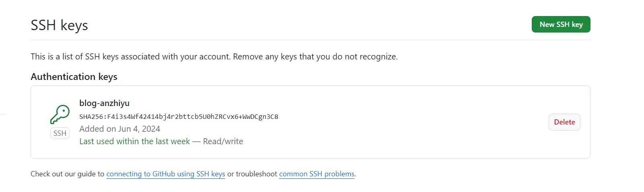Open the 'common SSH problems' link

(317, 174)
